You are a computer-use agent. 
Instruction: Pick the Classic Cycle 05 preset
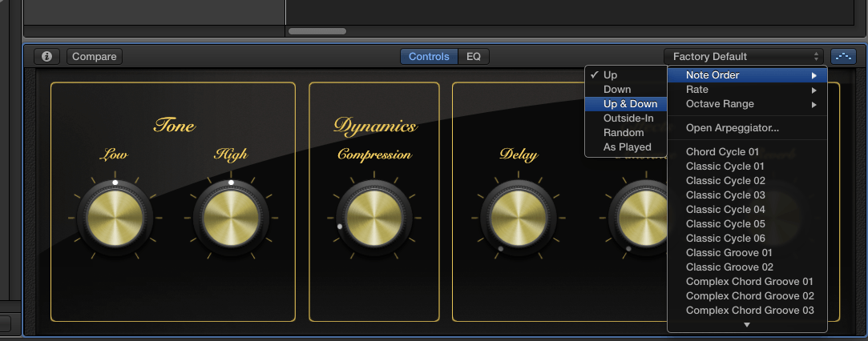(x=747, y=224)
